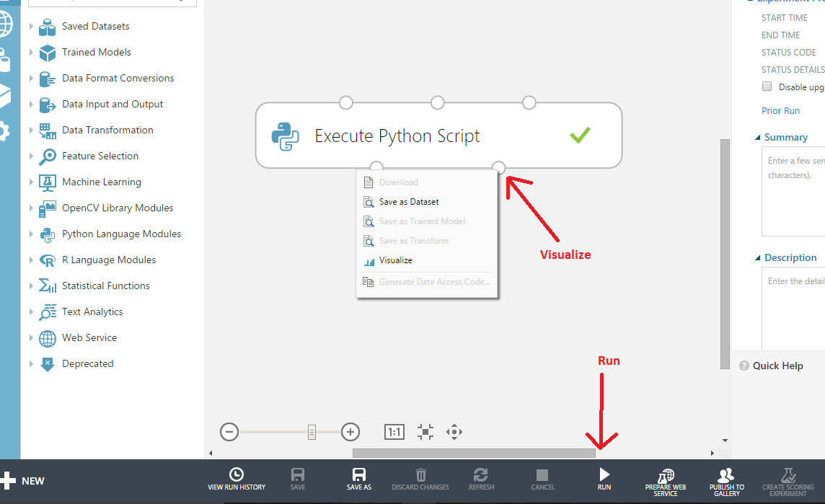Expand the Statistical Functions category
The image size is (825, 504).
coord(30,286)
